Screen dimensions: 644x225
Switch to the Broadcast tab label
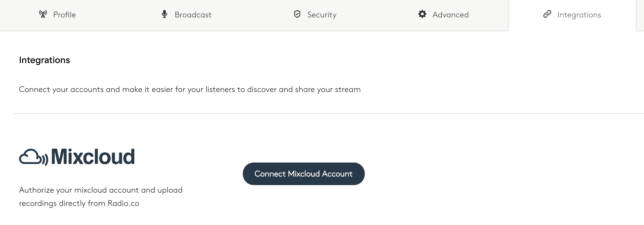tap(193, 15)
